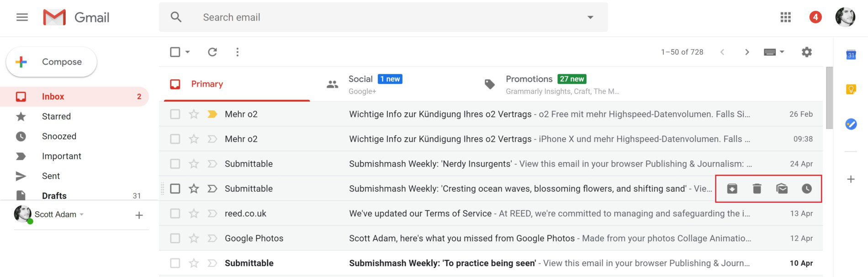868x277 pixels.
Task: Archive the hovered Submittable email
Action: (732, 188)
